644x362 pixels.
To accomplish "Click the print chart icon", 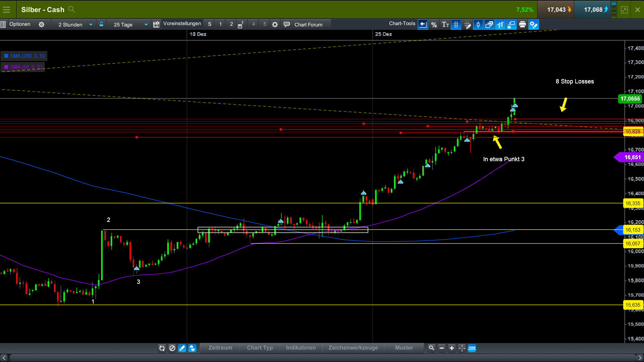I will click(x=522, y=24).
